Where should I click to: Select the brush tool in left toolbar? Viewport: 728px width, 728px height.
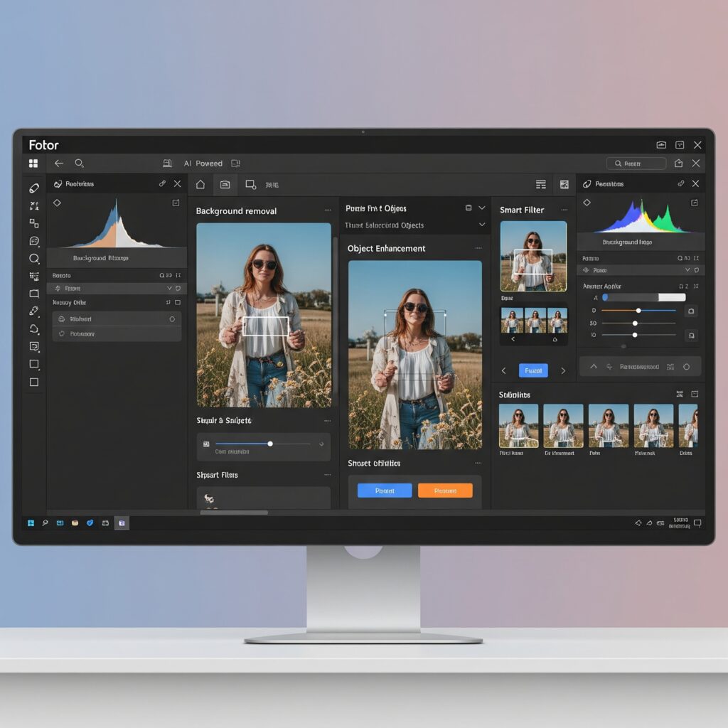[34, 311]
